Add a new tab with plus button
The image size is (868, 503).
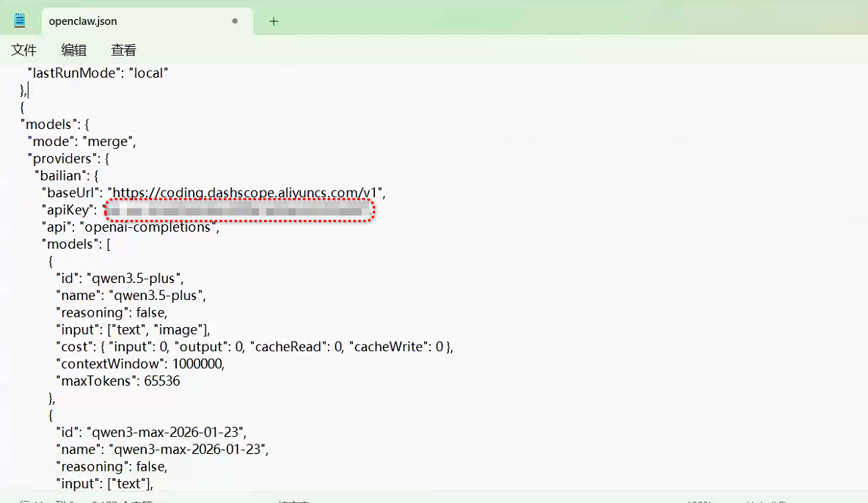pos(274,21)
